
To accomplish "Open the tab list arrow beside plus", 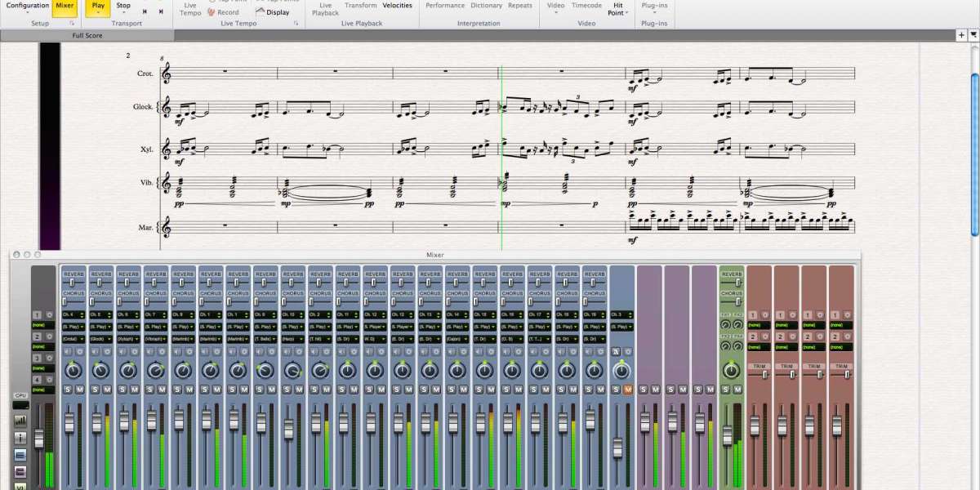I will click(x=973, y=35).
